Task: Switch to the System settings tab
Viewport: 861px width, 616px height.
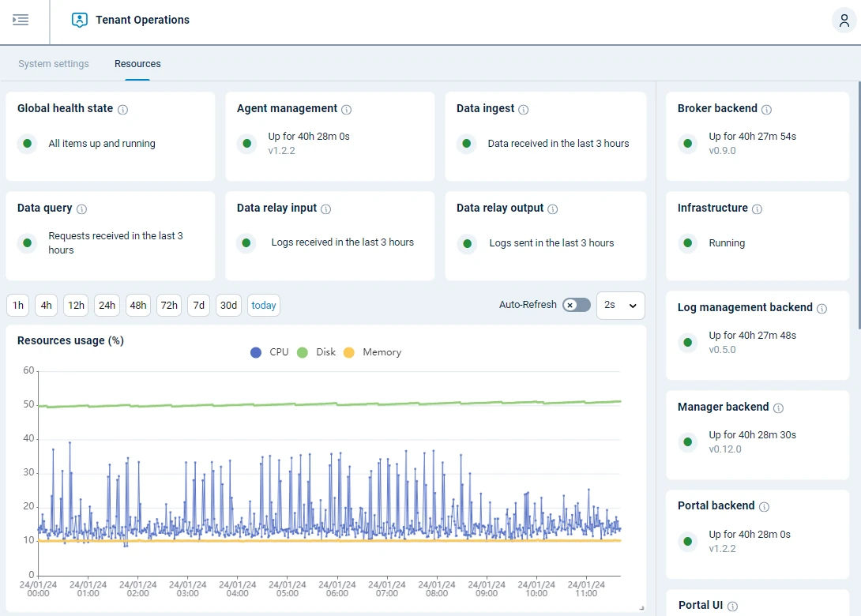Action: [54, 64]
